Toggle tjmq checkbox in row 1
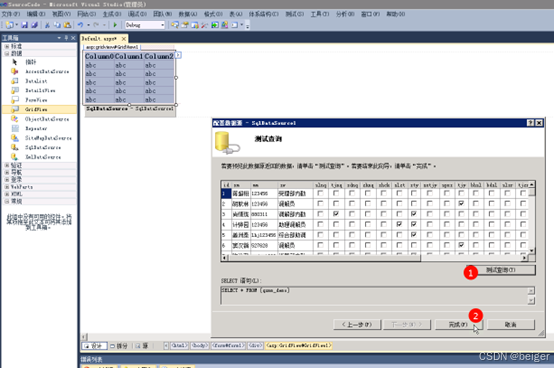The image size is (554, 368). [336, 193]
